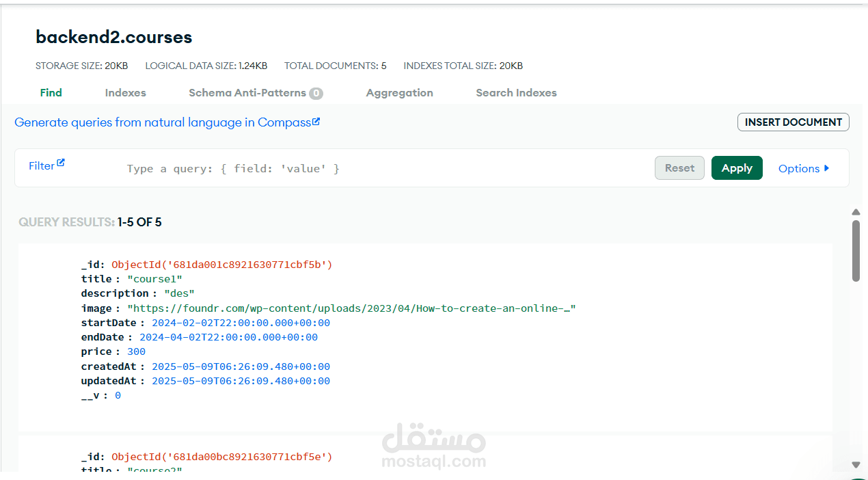Select ObjectId ending in cbf5e
This screenshot has width=868, height=480.
222,457
